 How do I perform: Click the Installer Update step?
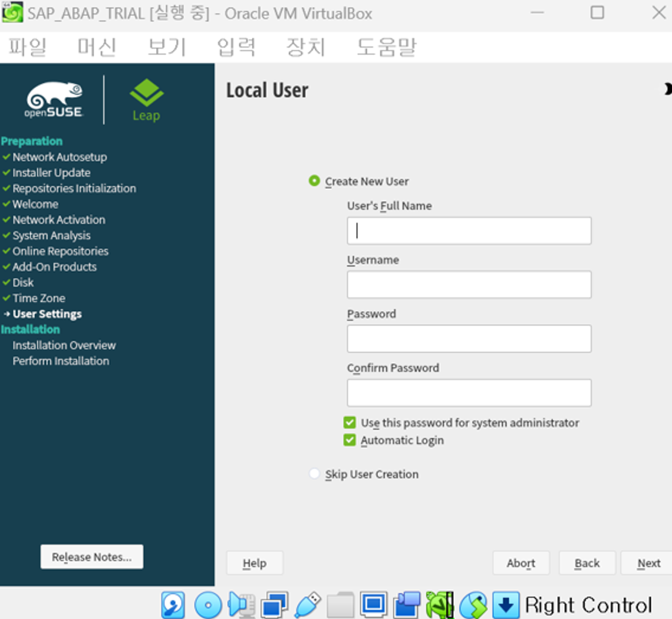coord(51,172)
